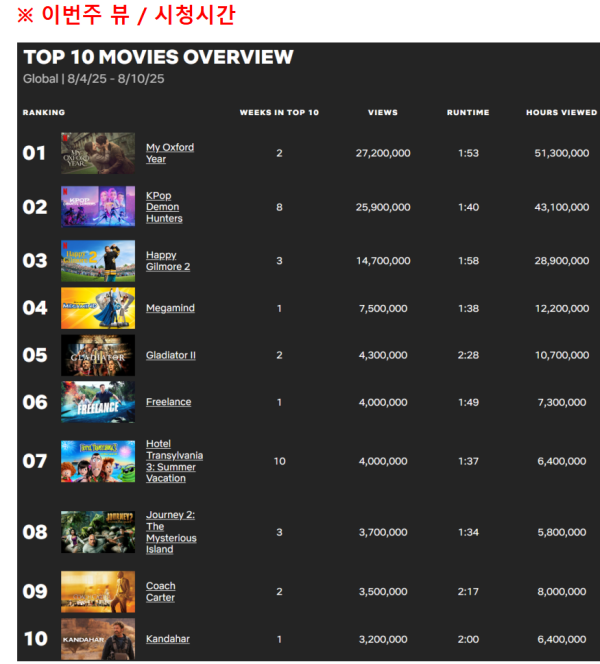
Task: Click the HOURS VIEWED column header
Action: coord(561,112)
